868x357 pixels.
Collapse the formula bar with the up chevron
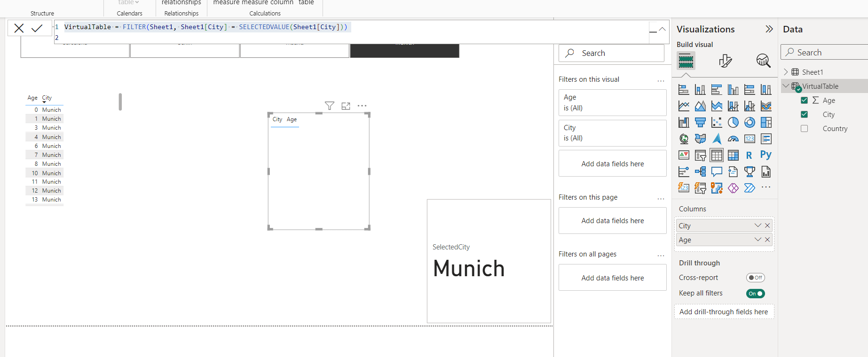(662, 29)
